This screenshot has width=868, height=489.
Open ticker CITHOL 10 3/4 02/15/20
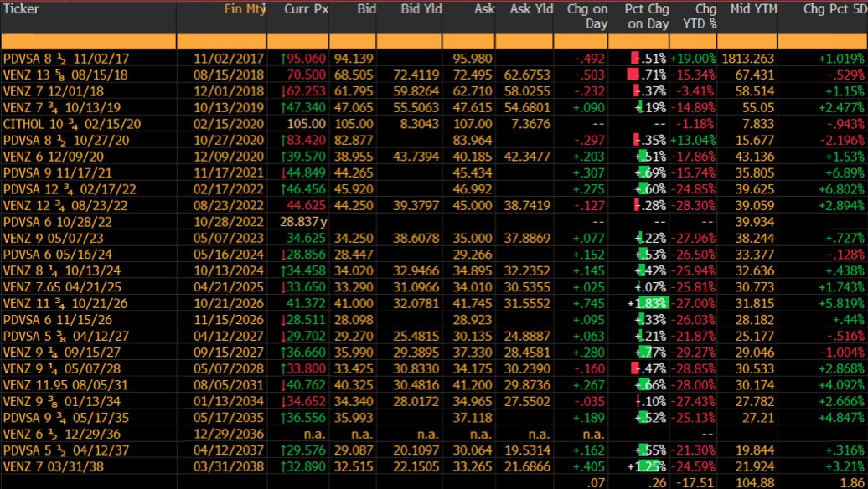(x=72, y=124)
